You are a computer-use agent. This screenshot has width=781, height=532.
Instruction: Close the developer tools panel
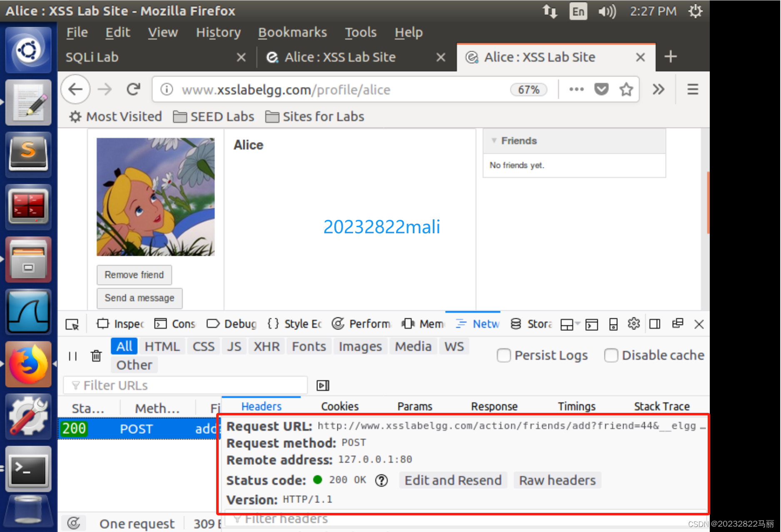point(699,324)
